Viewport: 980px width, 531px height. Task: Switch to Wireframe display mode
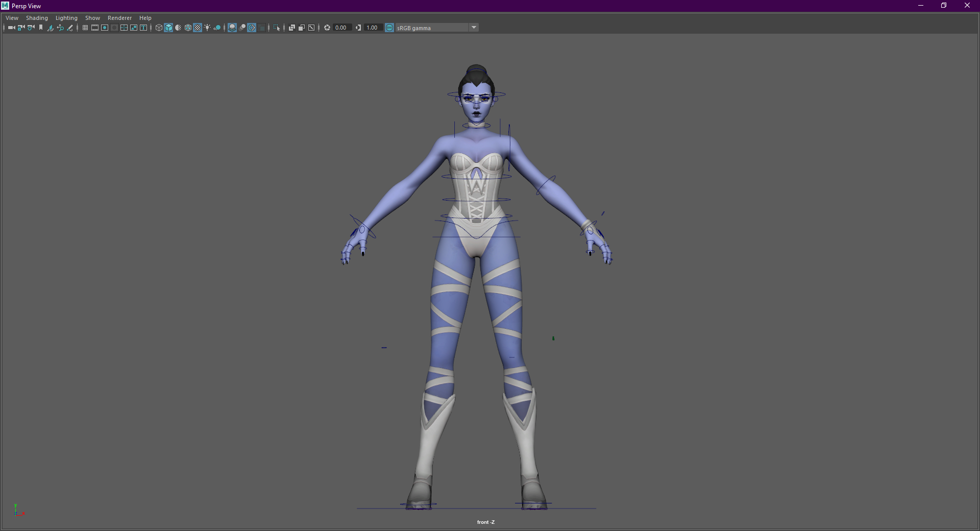click(159, 28)
